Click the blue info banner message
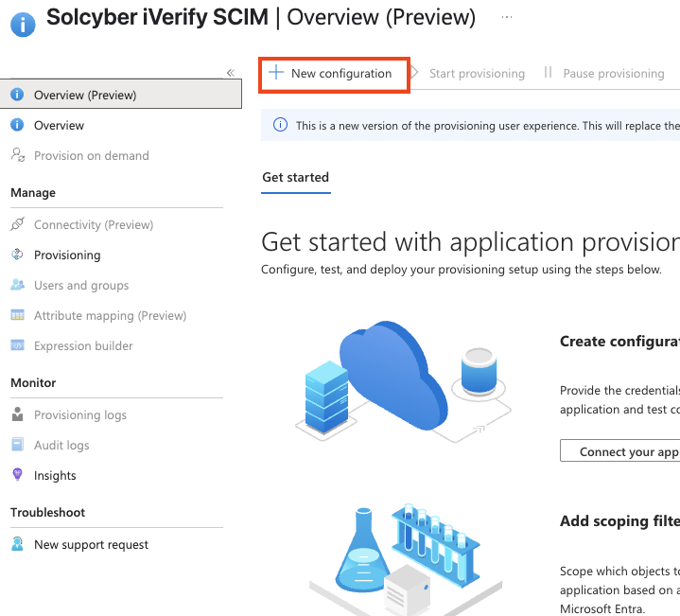 482,125
